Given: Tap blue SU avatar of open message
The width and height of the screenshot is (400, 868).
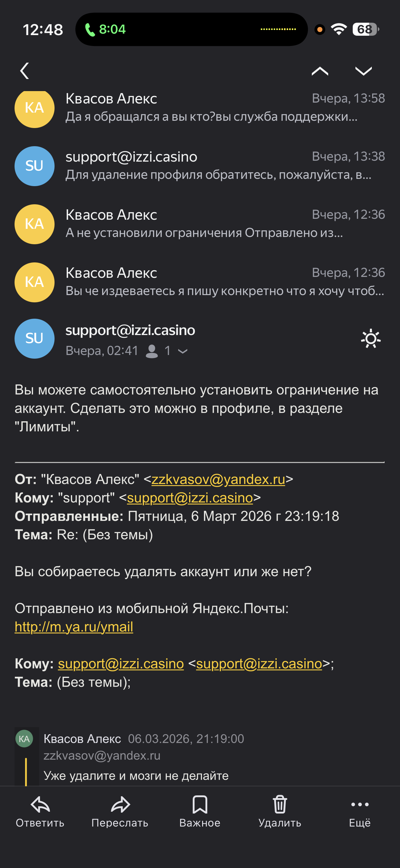Looking at the screenshot, I should tap(35, 338).
